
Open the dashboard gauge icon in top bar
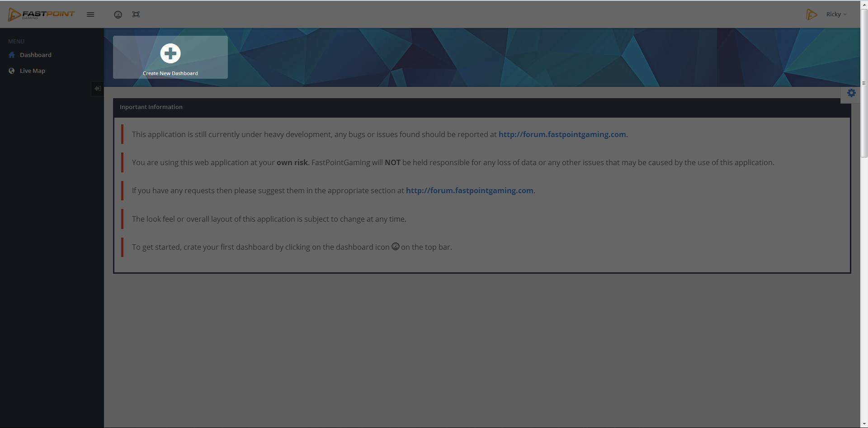[118, 14]
